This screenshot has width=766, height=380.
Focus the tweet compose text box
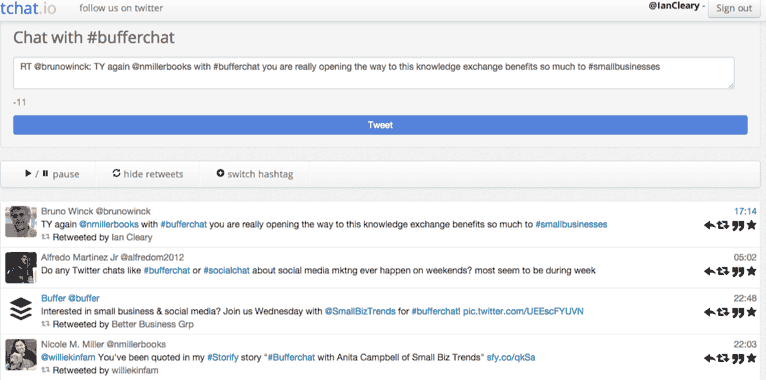coord(374,73)
